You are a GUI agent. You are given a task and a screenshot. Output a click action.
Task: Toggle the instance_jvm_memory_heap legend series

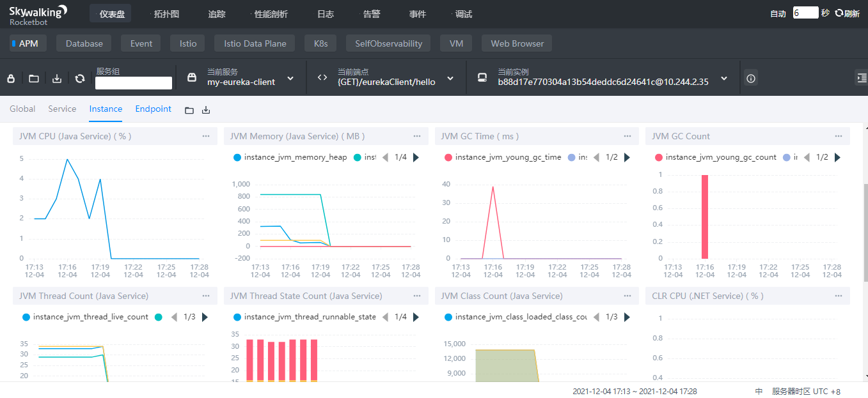point(290,157)
